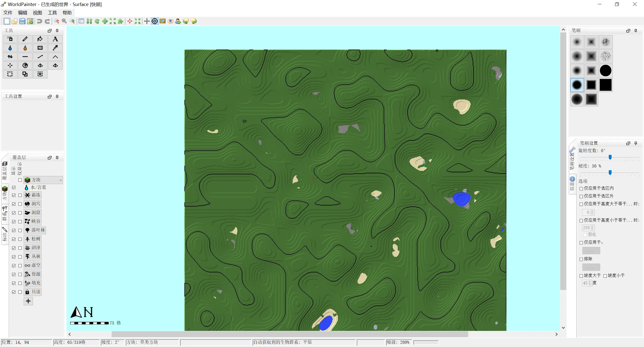Select the sponge tool

[40, 48]
